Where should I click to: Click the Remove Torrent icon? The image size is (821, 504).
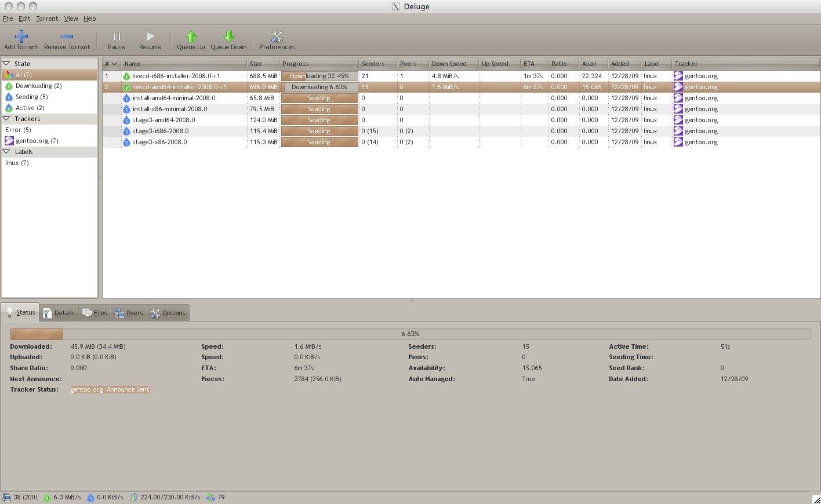(67, 35)
